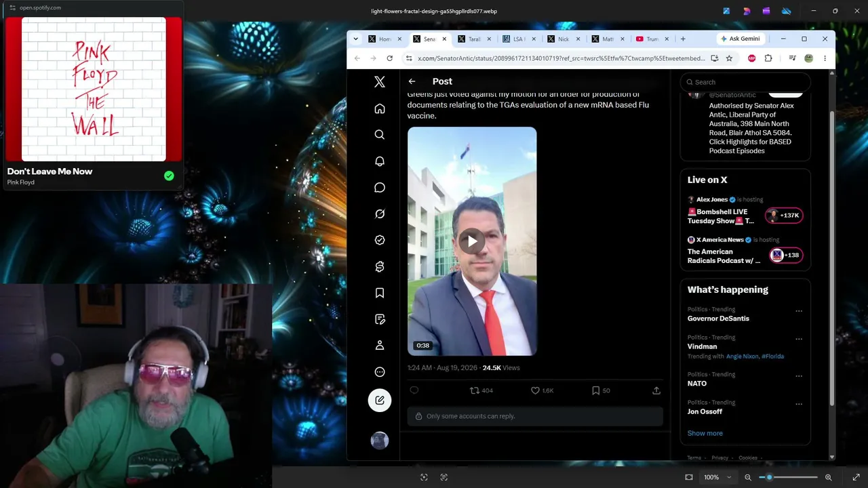This screenshot has width=868, height=488.
Task: Click the Ask Gemini button
Action: coord(740,39)
